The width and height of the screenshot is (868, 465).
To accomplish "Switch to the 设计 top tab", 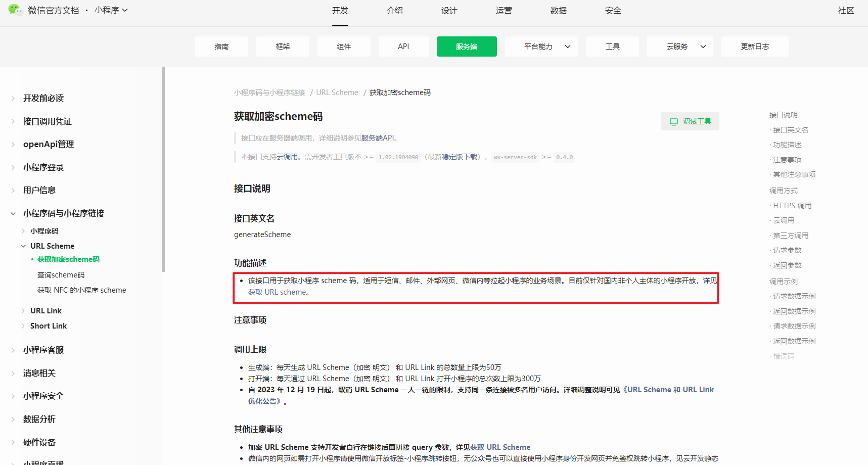I will (449, 11).
